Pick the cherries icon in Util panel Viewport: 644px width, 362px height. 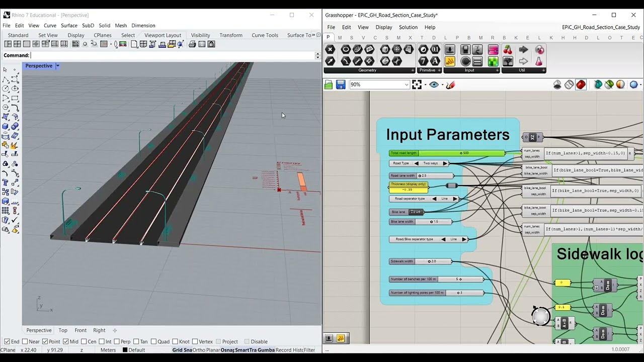[508, 50]
